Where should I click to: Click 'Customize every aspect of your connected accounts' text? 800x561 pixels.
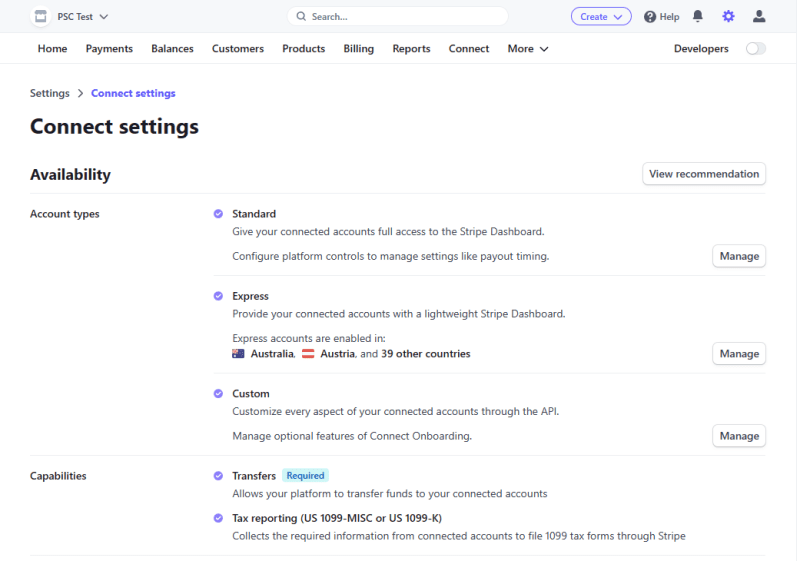click(x=395, y=412)
